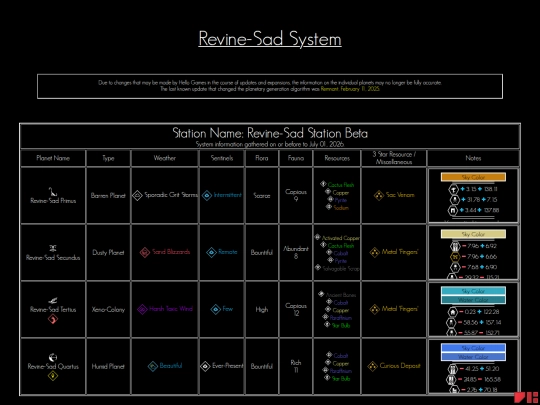Click the sentinel eye icon beside Few
The height and width of the screenshot is (405, 540).
[x=216, y=309]
